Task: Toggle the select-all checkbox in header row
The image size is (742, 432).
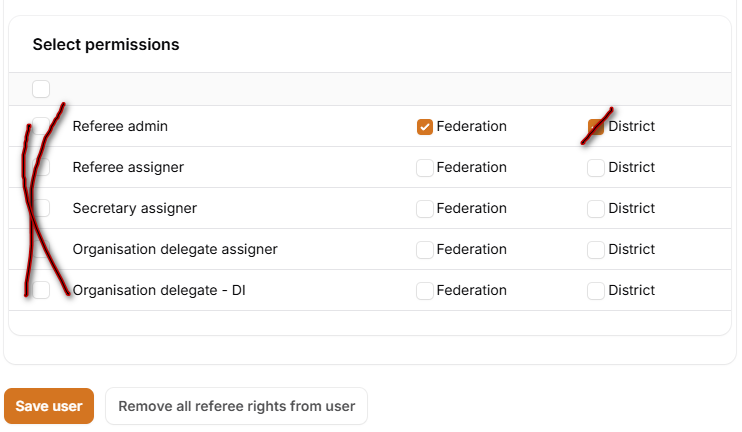Action: pos(41,89)
